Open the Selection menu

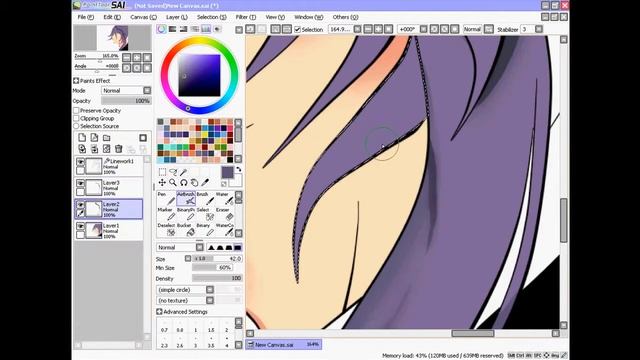(211, 17)
